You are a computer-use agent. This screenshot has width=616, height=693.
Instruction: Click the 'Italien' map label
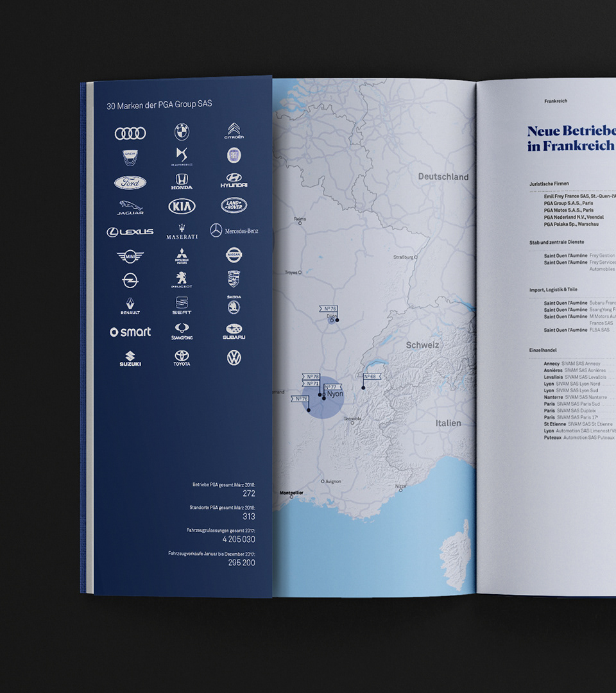pos(448,423)
